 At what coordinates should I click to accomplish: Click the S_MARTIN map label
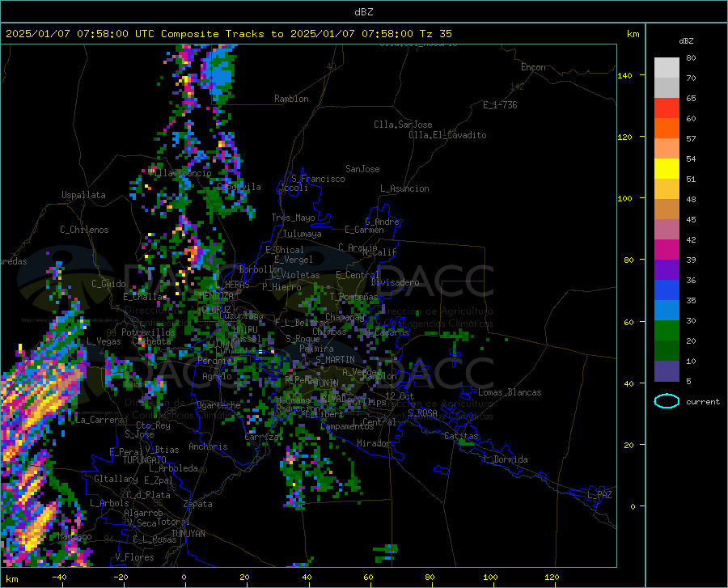point(335,360)
